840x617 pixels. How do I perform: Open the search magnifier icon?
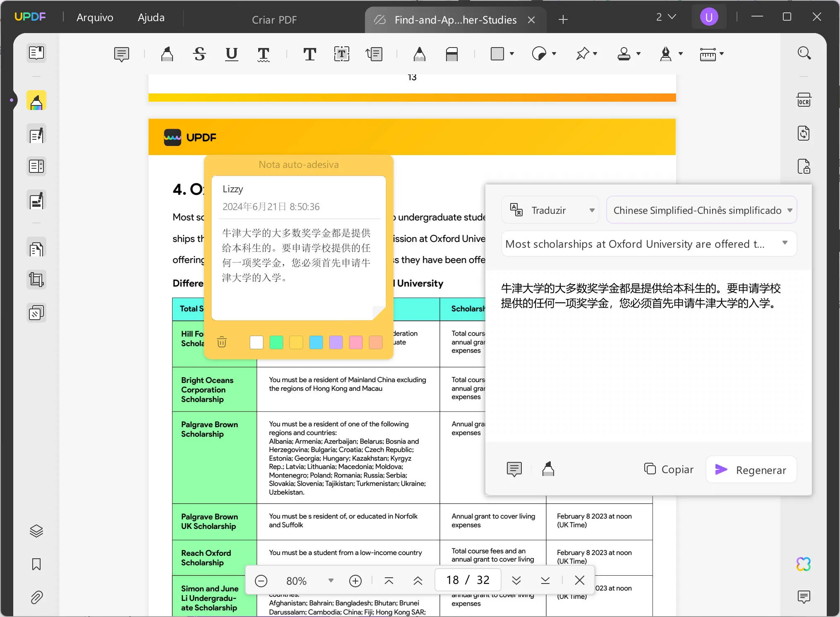[x=804, y=53]
